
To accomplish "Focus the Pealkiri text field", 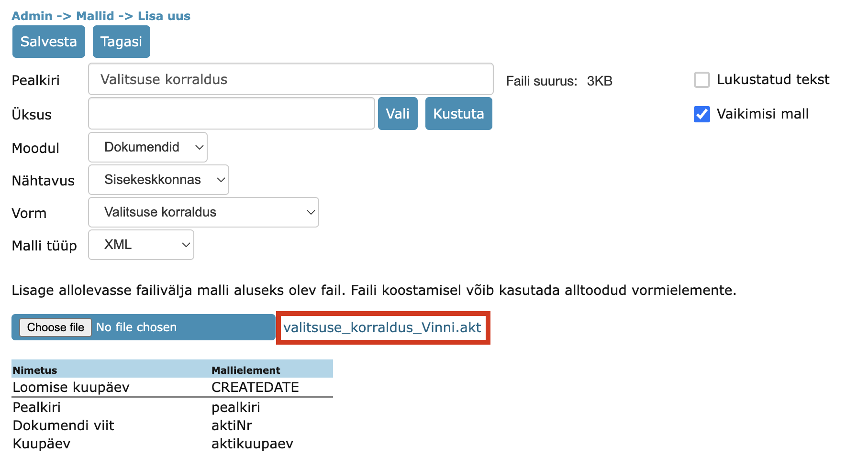I will coord(290,79).
